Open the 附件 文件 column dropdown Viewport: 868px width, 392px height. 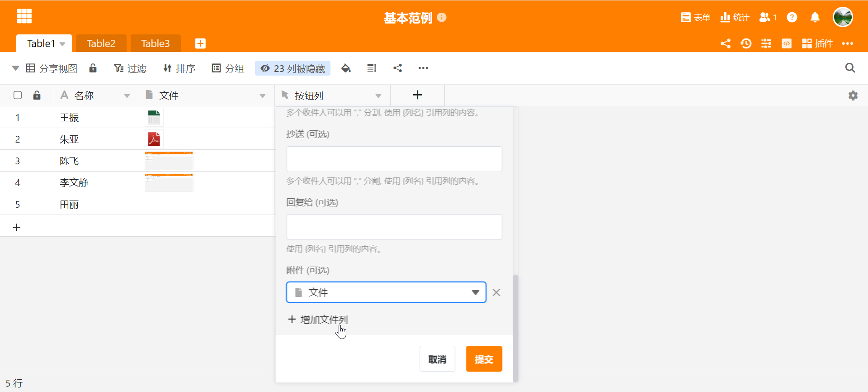point(386,292)
